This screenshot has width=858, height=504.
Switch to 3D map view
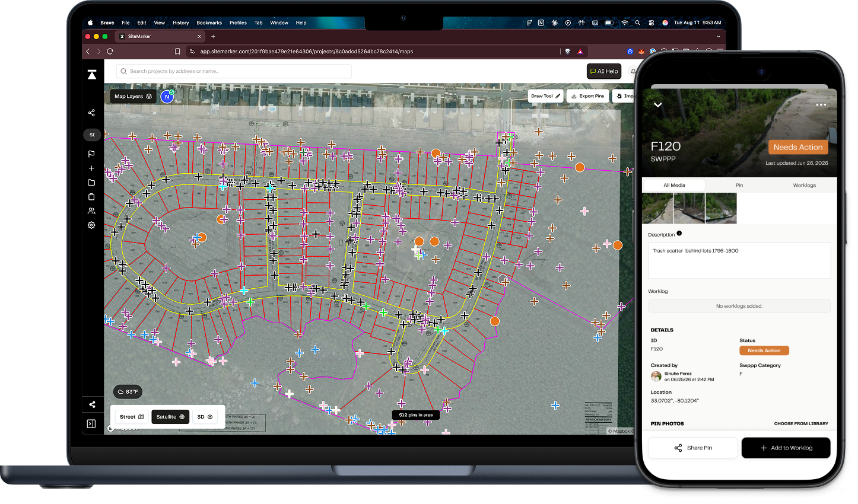[205, 417]
